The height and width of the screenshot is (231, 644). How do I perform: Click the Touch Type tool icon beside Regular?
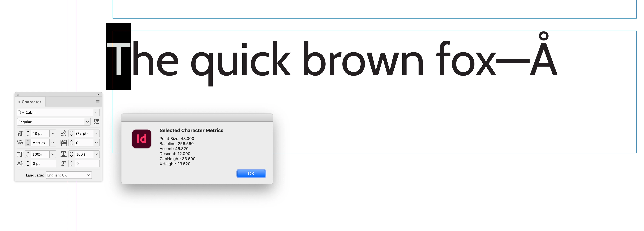pos(96,122)
